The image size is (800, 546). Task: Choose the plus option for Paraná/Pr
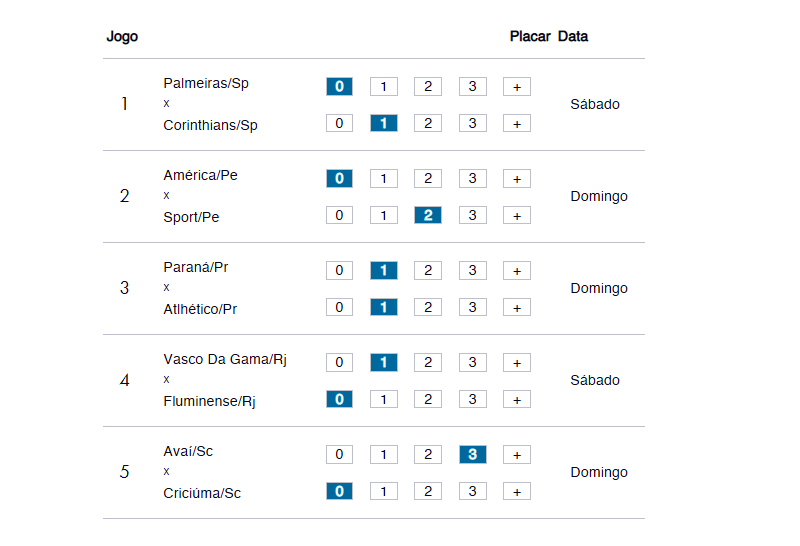coord(517,270)
